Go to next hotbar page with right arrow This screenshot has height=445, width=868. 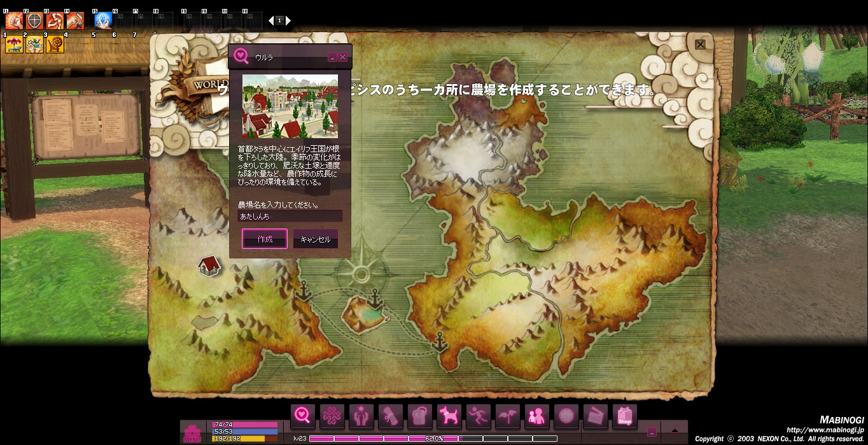coord(288,20)
